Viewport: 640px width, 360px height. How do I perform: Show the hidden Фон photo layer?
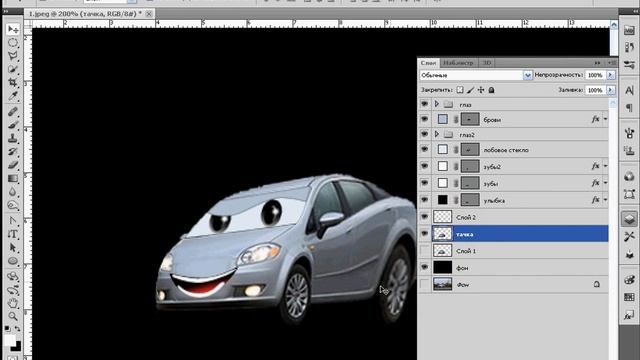click(424, 284)
